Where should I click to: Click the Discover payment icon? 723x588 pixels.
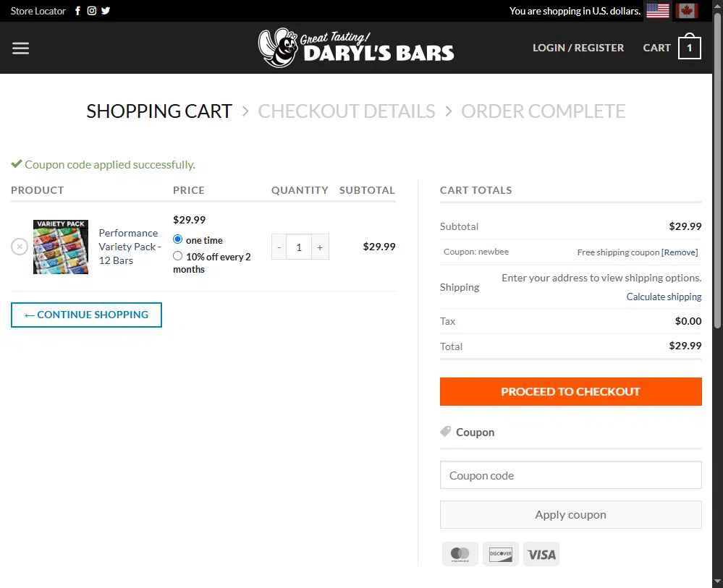pos(500,554)
